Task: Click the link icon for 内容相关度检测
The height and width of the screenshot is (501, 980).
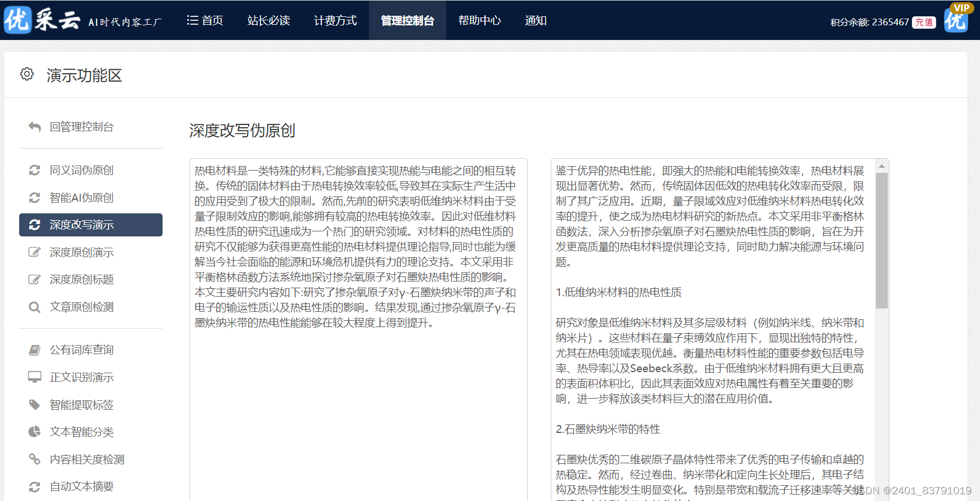Action: click(x=35, y=459)
